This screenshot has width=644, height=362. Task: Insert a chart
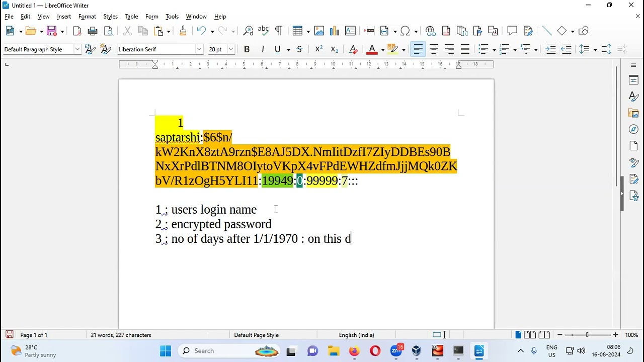pos(335,31)
